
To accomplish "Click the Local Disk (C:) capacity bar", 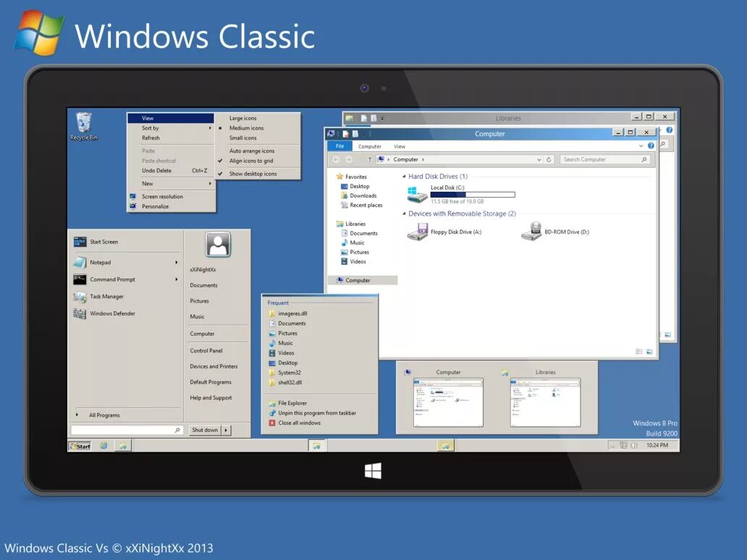I will [x=473, y=195].
